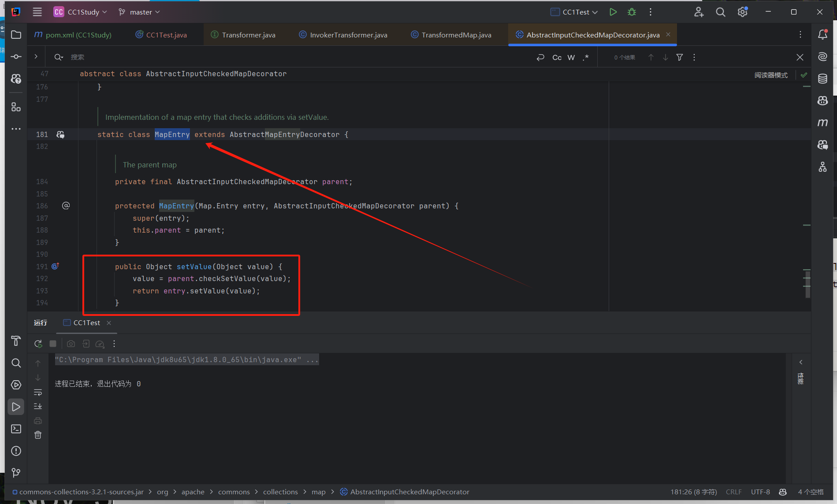Viewport: 837px width, 504px height.
Task: Close the CC1Test run tab
Action: [x=109, y=323]
